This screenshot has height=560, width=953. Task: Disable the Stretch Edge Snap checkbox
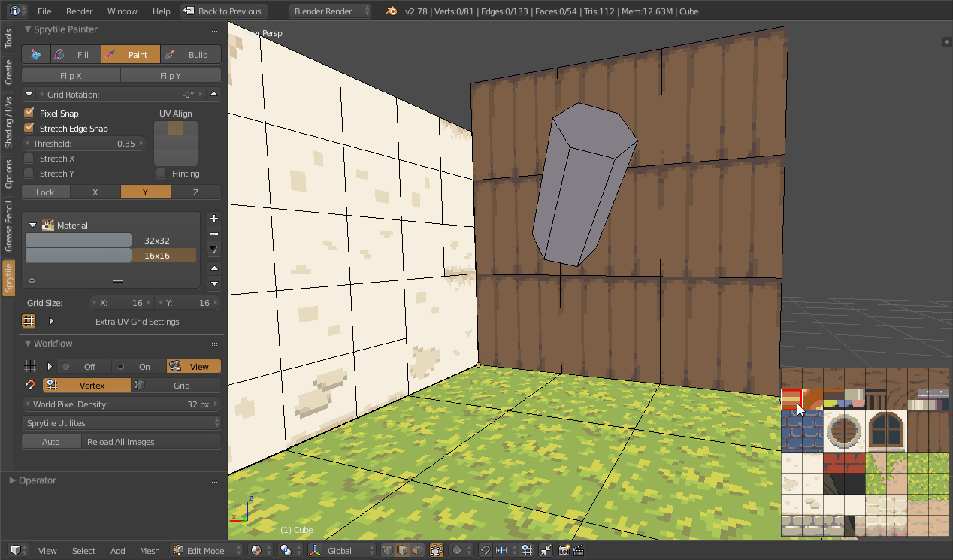coord(29,128)
